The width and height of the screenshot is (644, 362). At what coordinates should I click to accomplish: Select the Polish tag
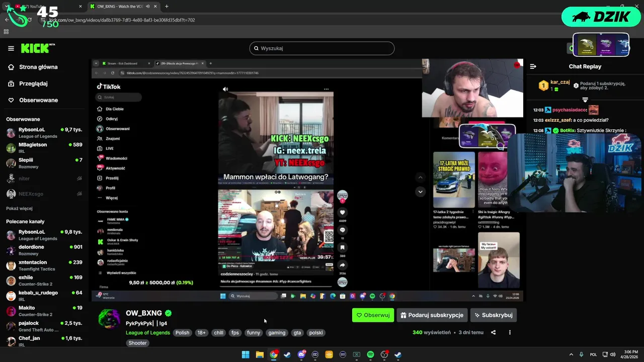(x=182, y=332)
